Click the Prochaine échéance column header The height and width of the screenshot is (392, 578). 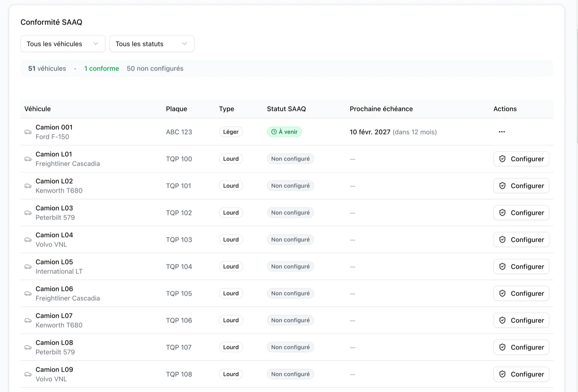381,109
